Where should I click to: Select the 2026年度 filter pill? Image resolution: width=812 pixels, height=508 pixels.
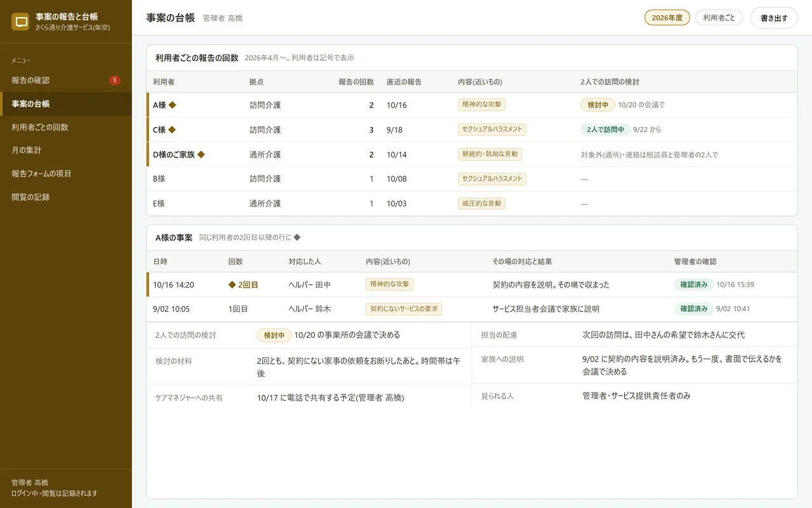667,18
